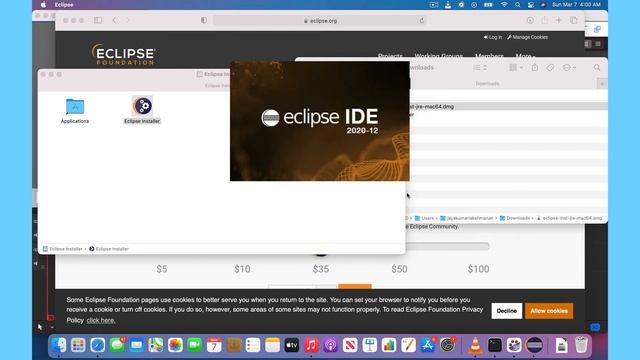Screen dimensions: 640x360
Task: Click the eclipse.org address bar
Action: pyautogui.click(x=320, y=20)
